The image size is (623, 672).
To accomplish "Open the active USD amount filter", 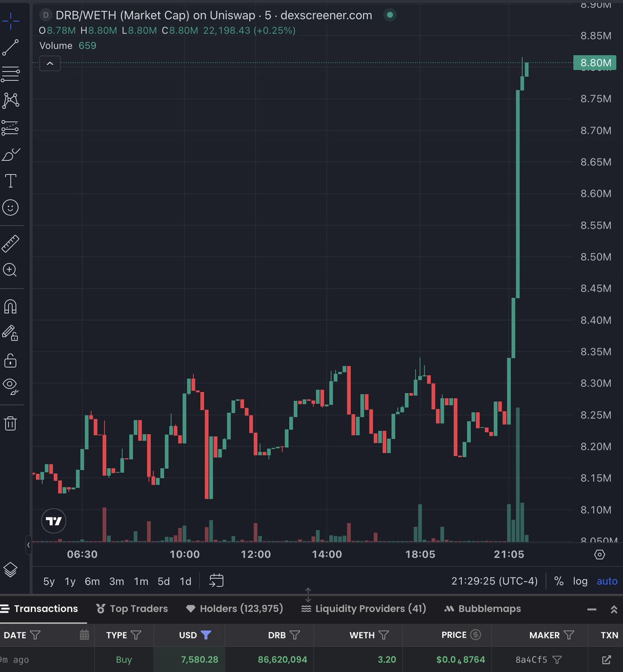I will [206, 635].
